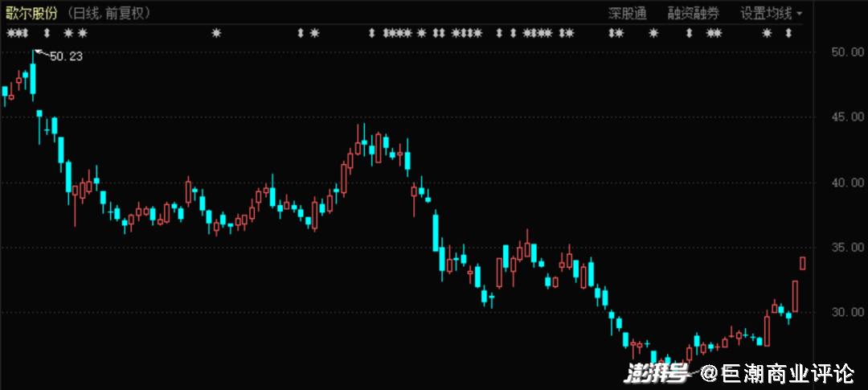Click the rightmost arrow event marker

pyautogui.click(x=788, y=33)
